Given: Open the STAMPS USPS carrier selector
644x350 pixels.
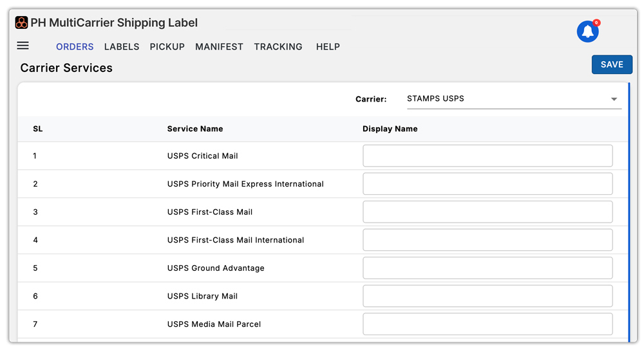Looking at the screenshot, I should coord(514,99).
